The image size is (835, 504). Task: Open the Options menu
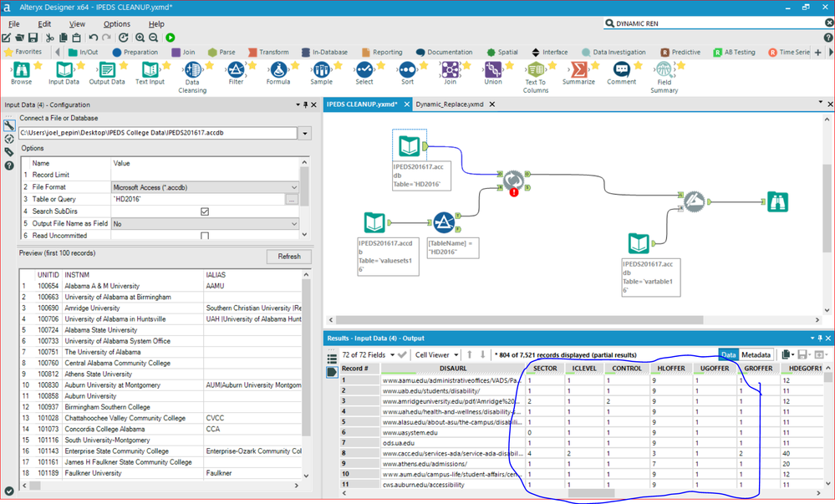coord(117,24)
